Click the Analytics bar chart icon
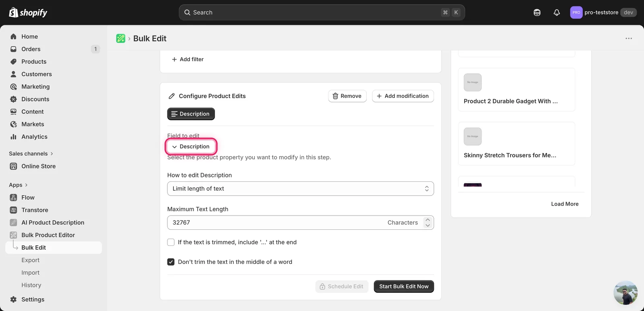The height and width of the screenshot is (311, 644). pos(13,137)
